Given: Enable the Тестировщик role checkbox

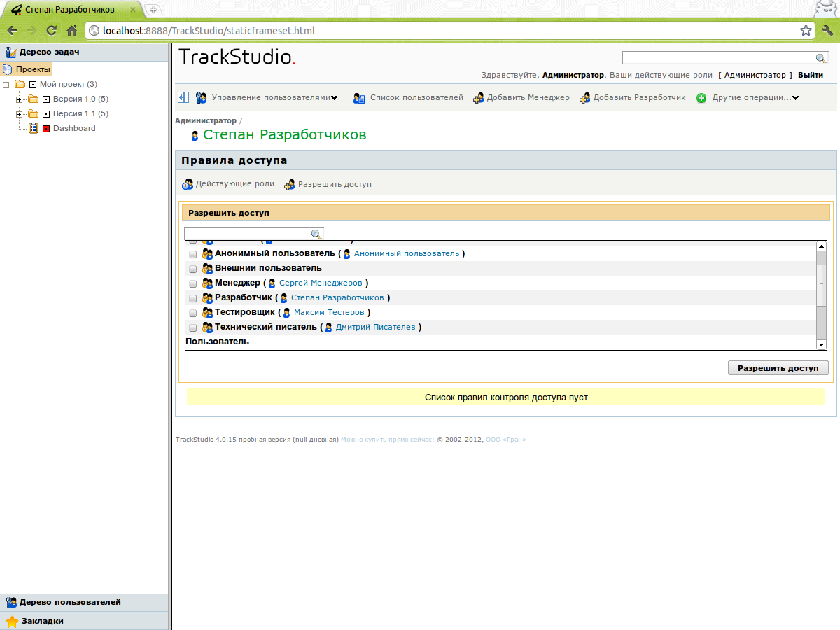Looking at the screenshot, I should point(193,313).
